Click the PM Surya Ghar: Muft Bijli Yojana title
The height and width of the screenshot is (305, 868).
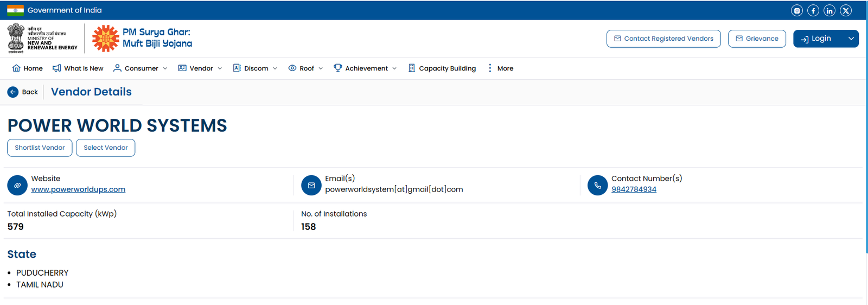click(x=157, y=38)
